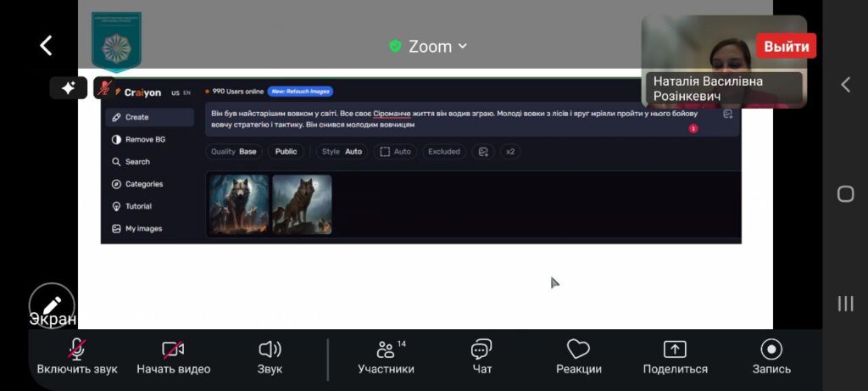Click the first generated wolf image
The height and width of the screenshot is (391, 868).
click(240, 204)
